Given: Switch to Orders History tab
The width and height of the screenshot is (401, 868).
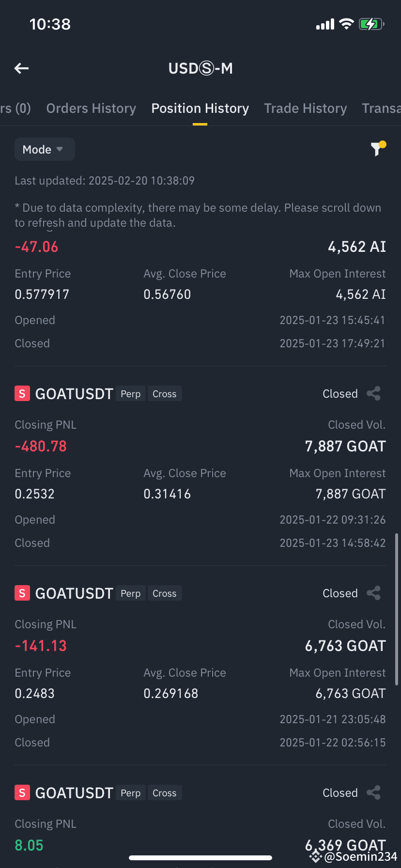Looking at the screenshot, I should [x=91, y=108].
